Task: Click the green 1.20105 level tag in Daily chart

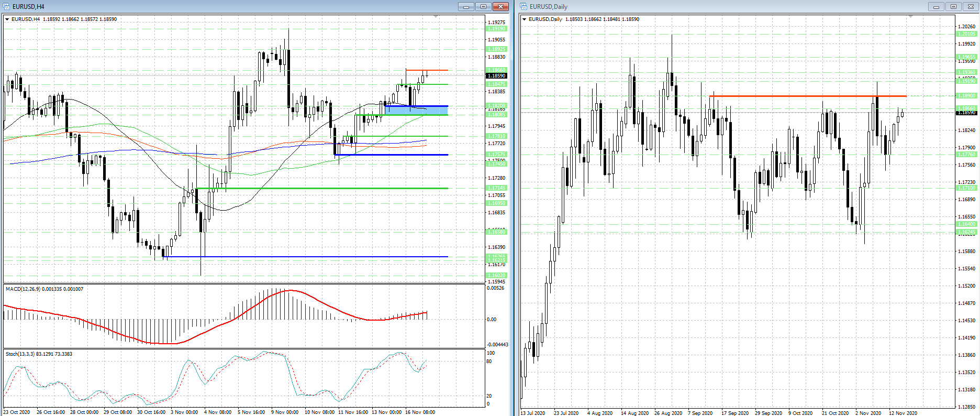Action: (x=966, y=34)
